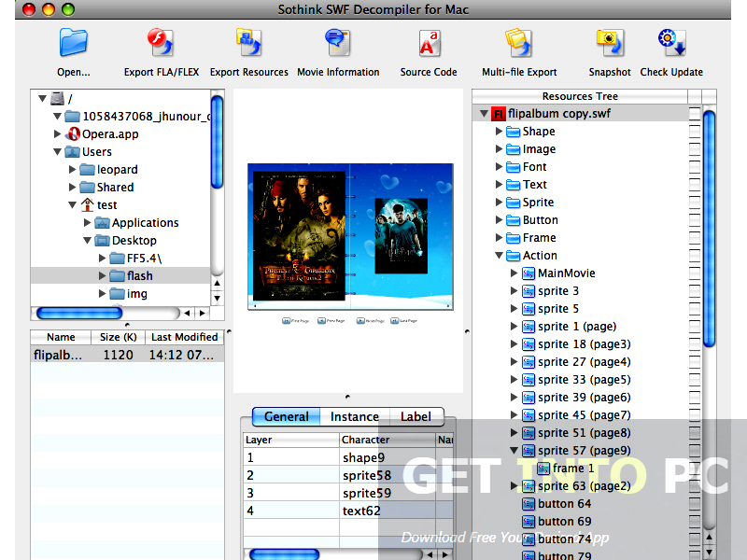Check the box beside Text folder

(694, 185)
